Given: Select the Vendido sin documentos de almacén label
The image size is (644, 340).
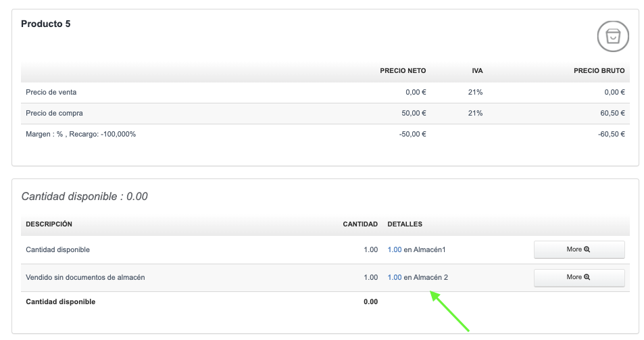Looking at the screenshot, I should (x=85, y=278).
